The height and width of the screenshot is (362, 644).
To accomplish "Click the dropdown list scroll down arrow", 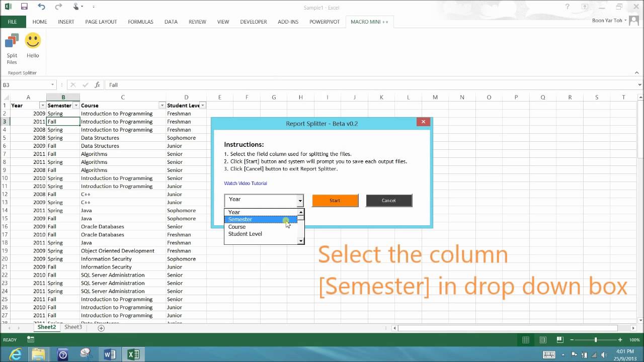I will tap(301, 241).
